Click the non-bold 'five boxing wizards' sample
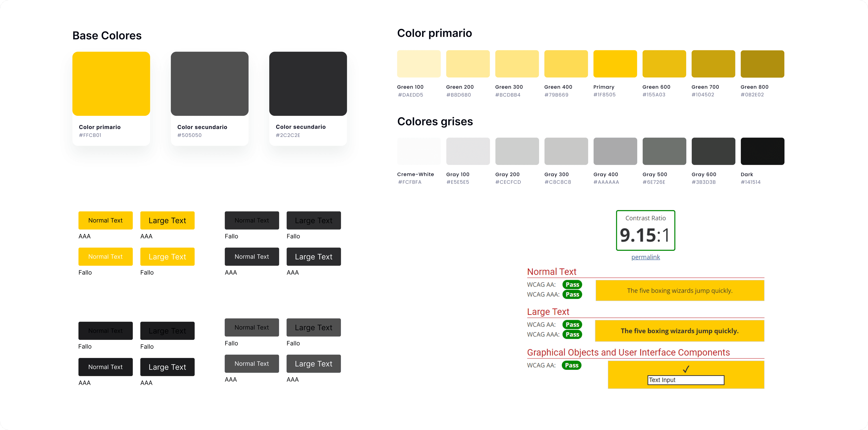Image resolution: width=868 pixels, height=430 pixels. tap(680, 291)
